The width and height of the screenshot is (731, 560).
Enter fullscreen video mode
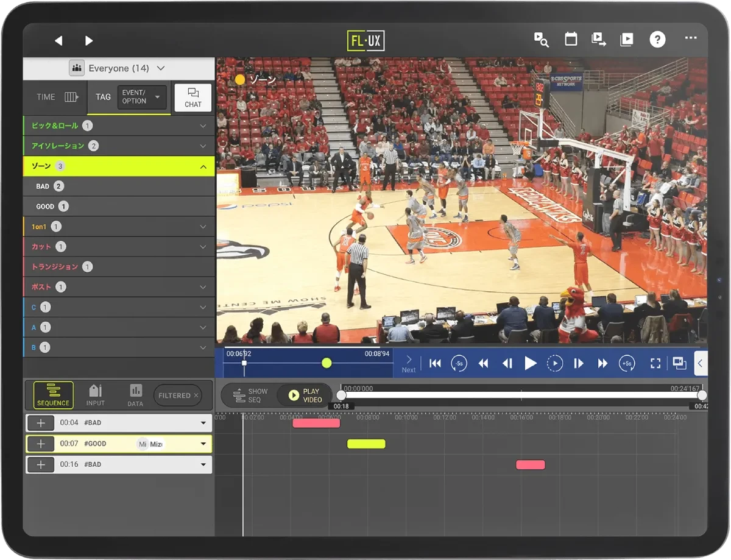point(655,364)
